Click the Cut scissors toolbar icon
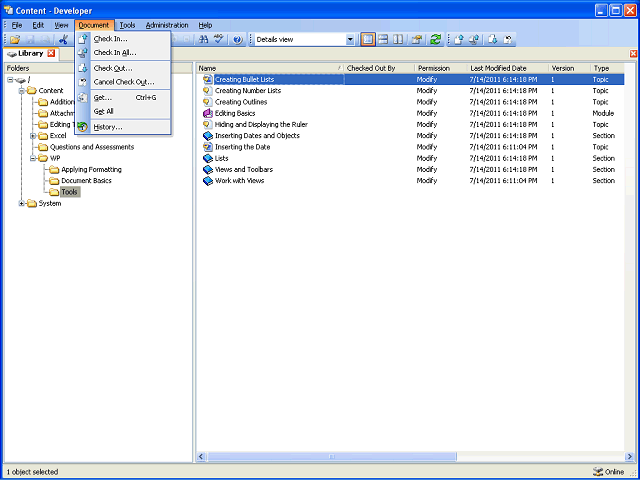640x480 pixels. 63,40
